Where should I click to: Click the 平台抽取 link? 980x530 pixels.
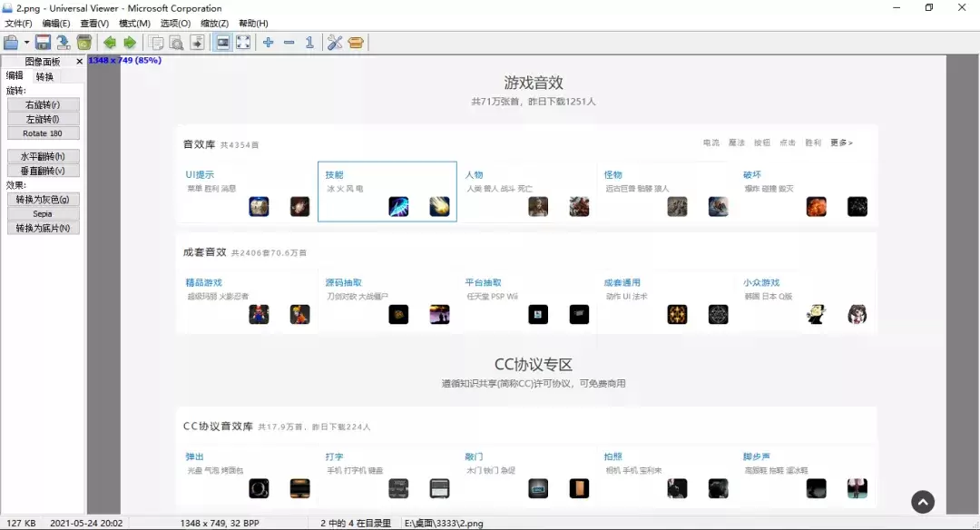coord(483,282)
